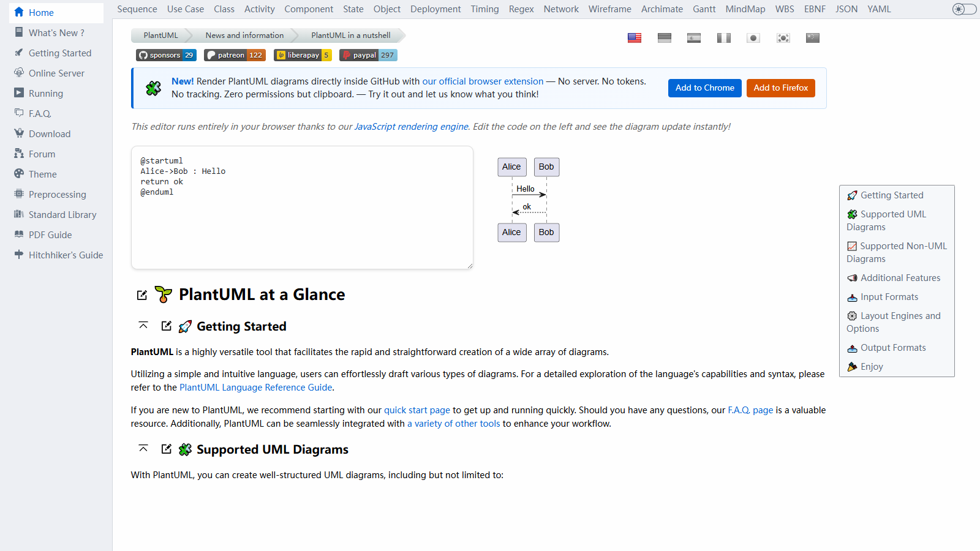This screenshot has height=551, width=980.
Task: Click News and information breadcrumb
Action: pyautogui.click(x=244, y=36)
